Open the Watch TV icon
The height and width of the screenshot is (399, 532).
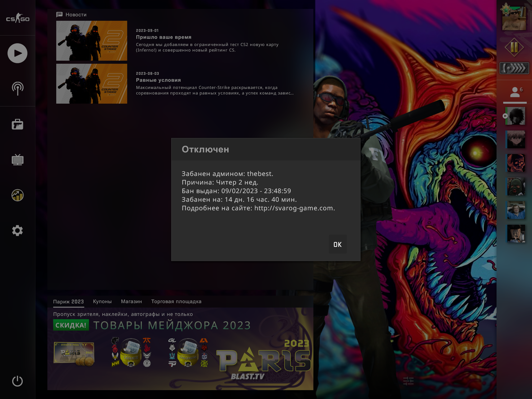point(17,160)
